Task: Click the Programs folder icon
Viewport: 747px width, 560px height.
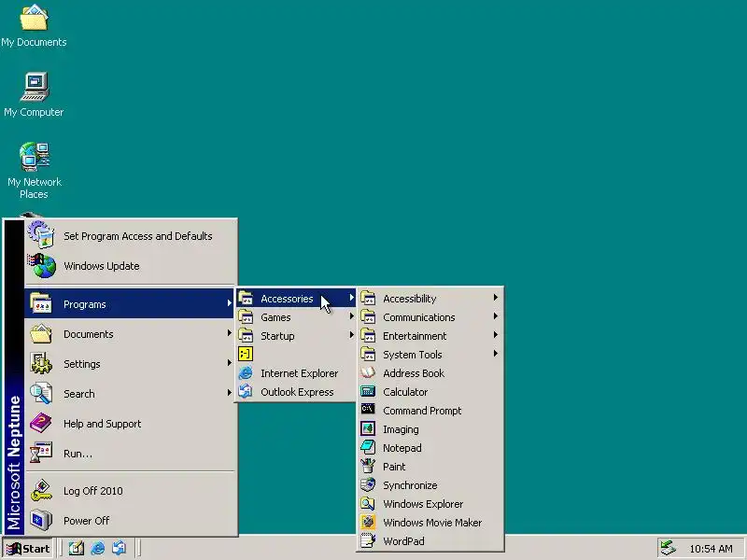Action: [41, 303]
